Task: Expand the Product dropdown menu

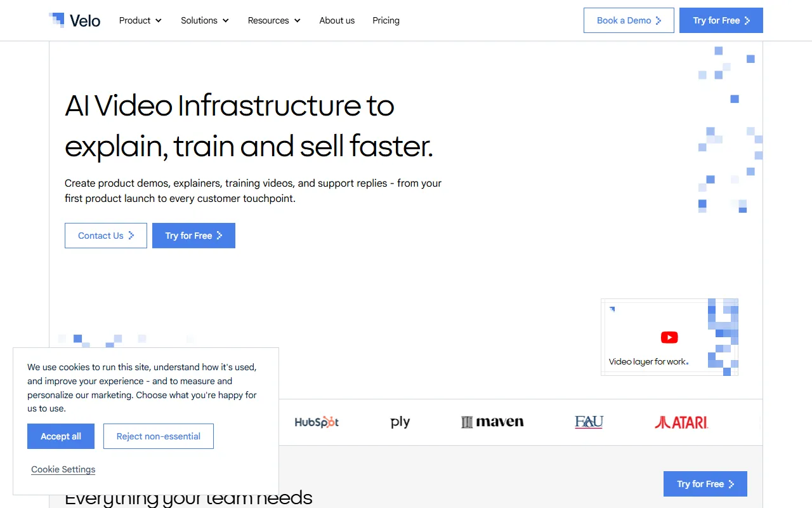Action: pyautogui.click(x=140, y=20)
